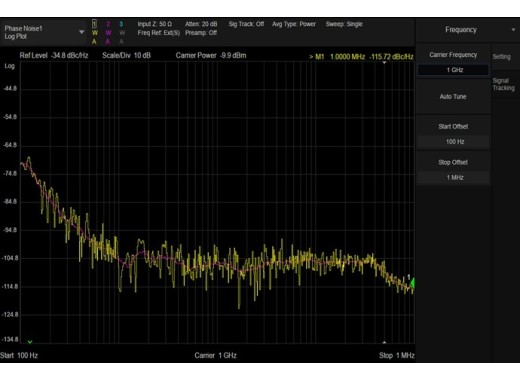Screen dimensions: 520x380
Task: Click the Carrier Frequency label
Action: point(453,55)
